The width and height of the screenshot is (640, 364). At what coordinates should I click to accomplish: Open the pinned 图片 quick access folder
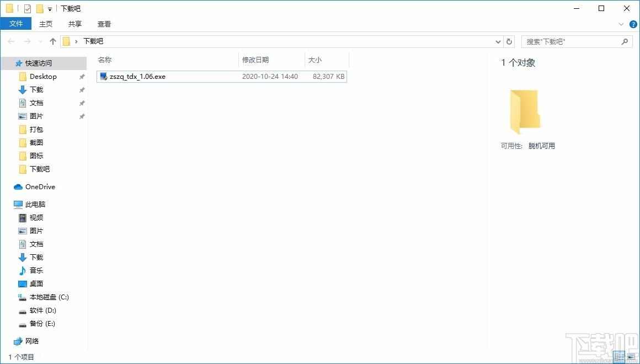point(36,116)
